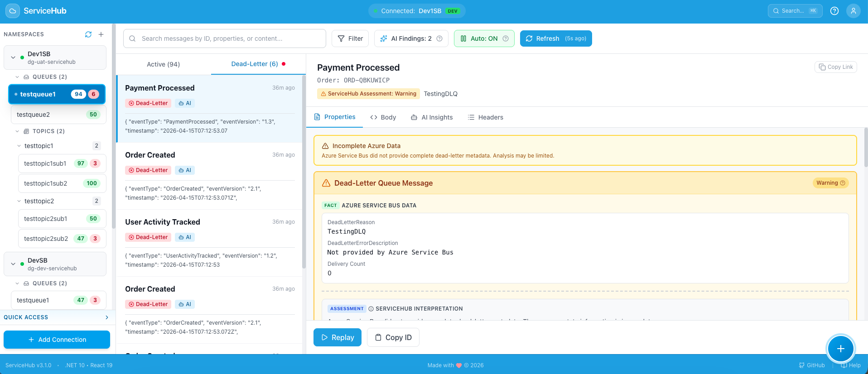Collapse the Dev1SB QUEUES section
Viewport: 868px width, 374px height.
tap(17, 77)
